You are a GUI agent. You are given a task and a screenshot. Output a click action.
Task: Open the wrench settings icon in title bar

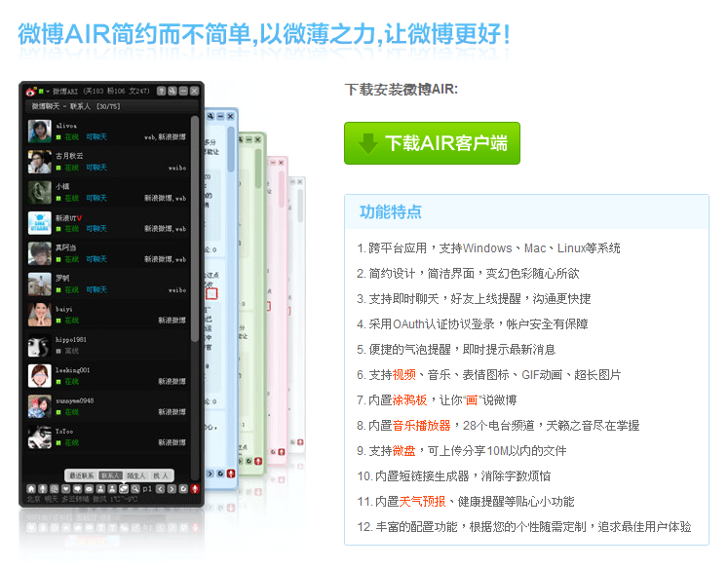(172, 91)
